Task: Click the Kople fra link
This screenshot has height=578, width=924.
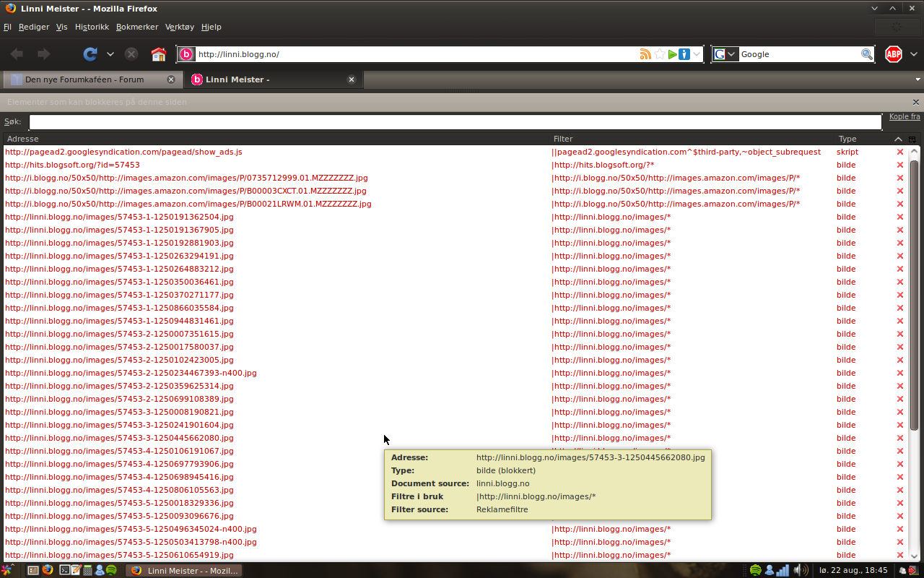Action: tap(905, 116)
